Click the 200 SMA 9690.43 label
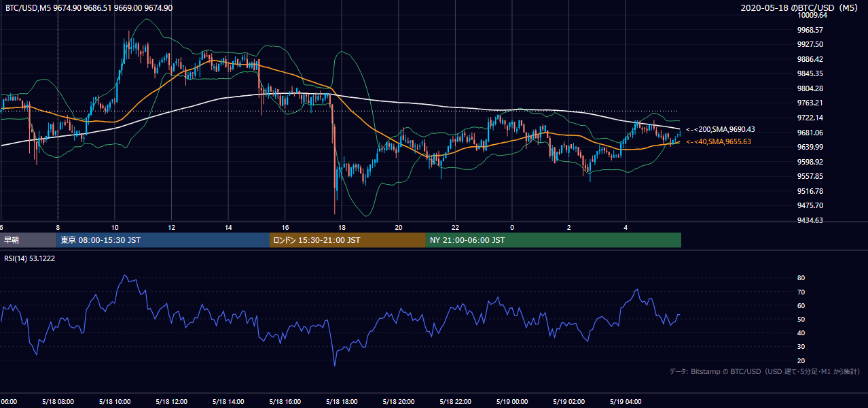This screenshot has width=868, height=408. click(x=720, y=129)
